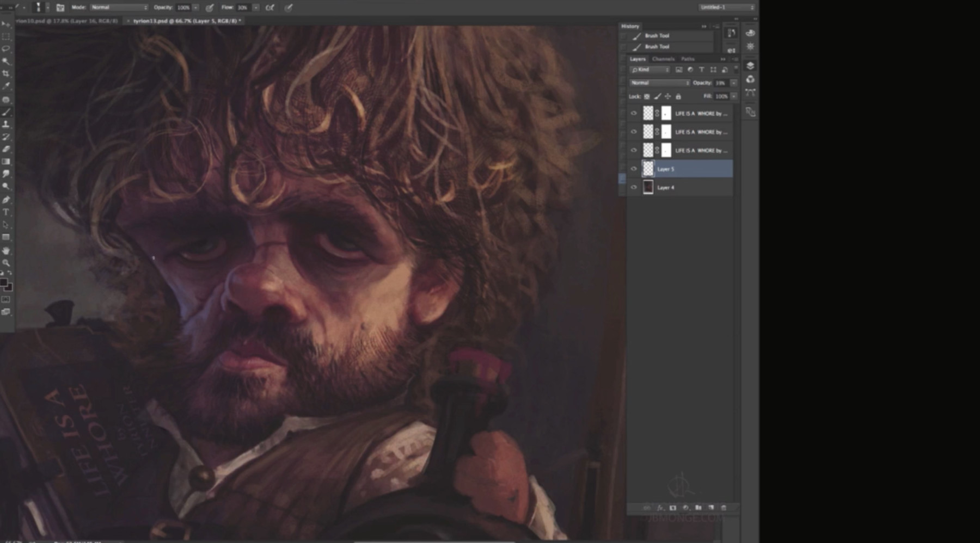Switch to the Channels tab
Image resolution: width=980 pixels, height=543 pixels.
(663, 59)
